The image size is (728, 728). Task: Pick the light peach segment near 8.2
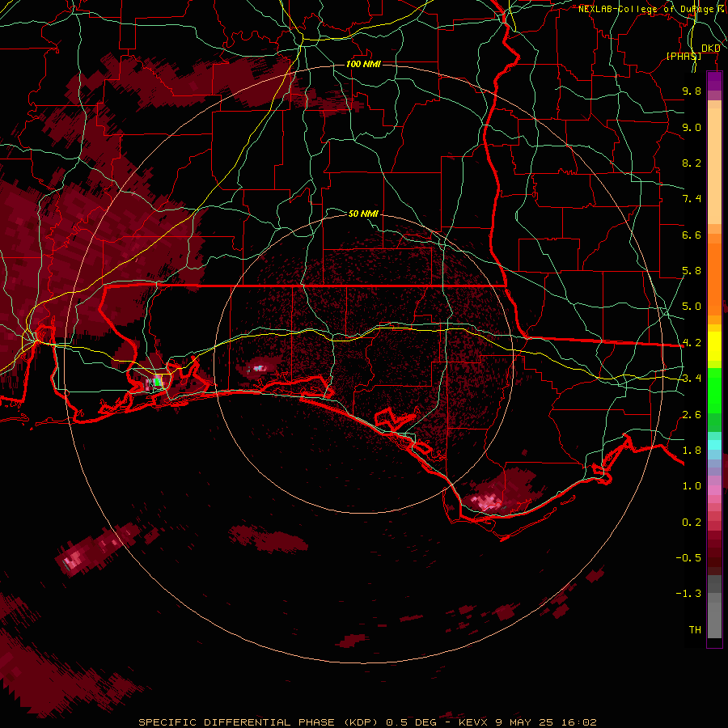(x=714, y=166)
